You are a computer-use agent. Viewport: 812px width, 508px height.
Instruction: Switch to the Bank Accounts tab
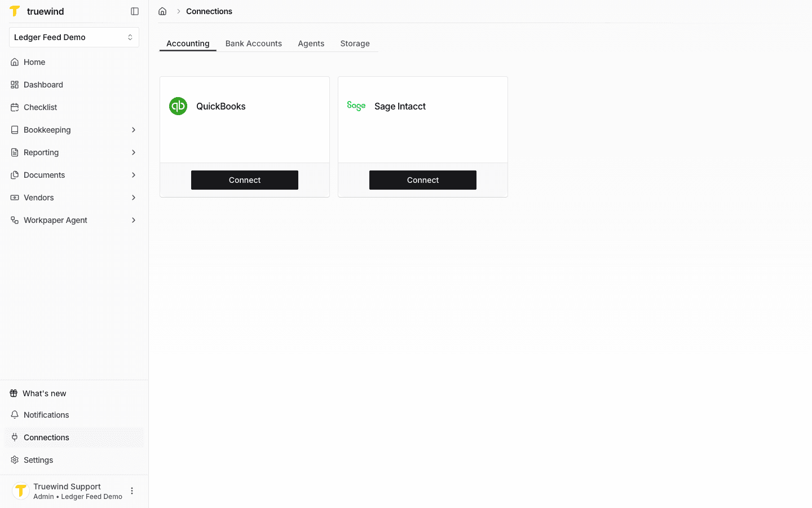pos(253,43)
